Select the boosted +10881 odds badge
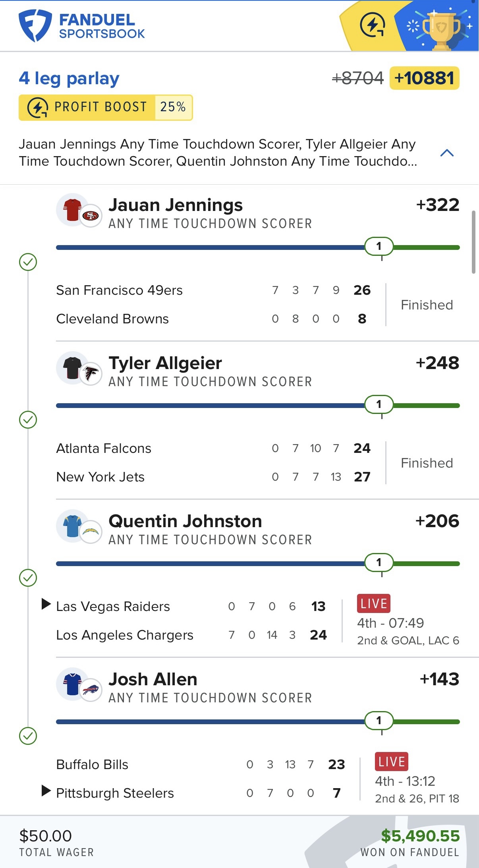479x868 pixels. pos(424,78)
